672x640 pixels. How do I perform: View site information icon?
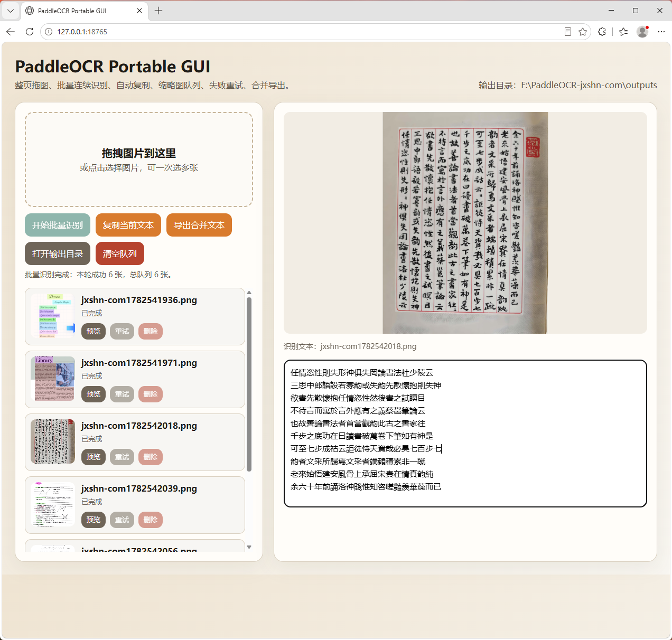click(48, 32)
